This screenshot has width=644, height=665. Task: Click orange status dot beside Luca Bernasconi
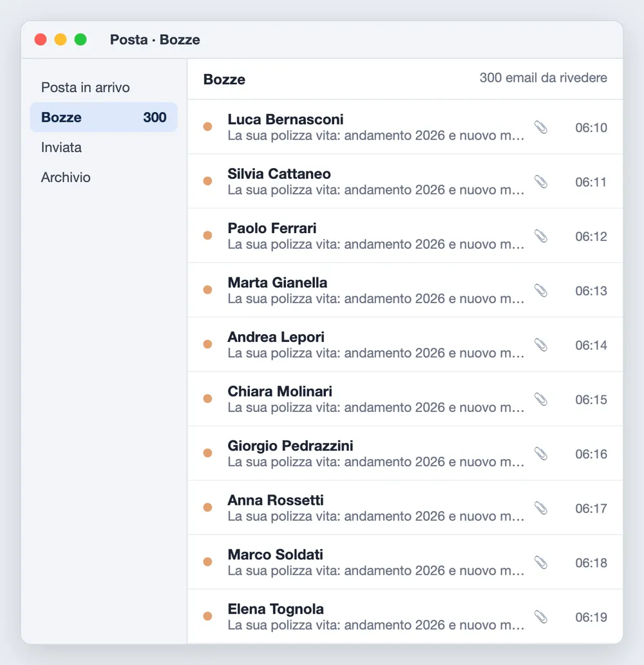coord(207,126)
